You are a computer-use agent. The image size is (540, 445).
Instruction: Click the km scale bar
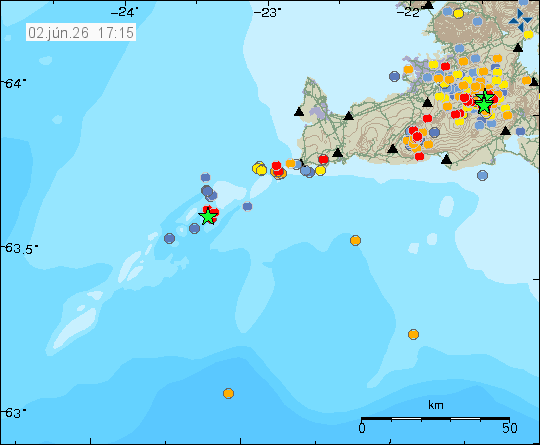tap(435, 419)
